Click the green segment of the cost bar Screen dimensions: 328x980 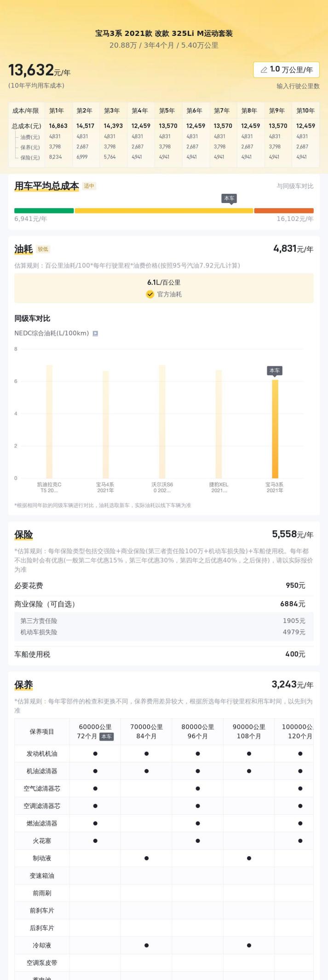pos(44,211)
